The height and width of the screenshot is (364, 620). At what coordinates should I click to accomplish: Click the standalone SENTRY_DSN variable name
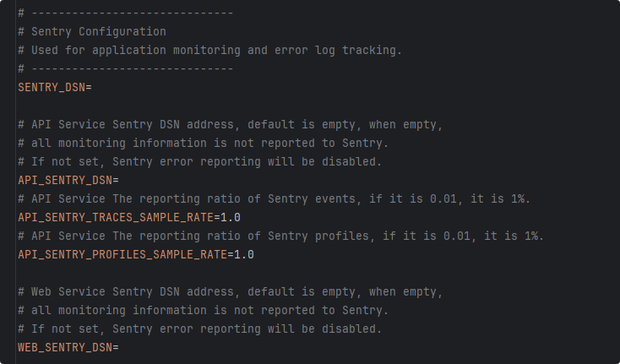click(51, 87)
